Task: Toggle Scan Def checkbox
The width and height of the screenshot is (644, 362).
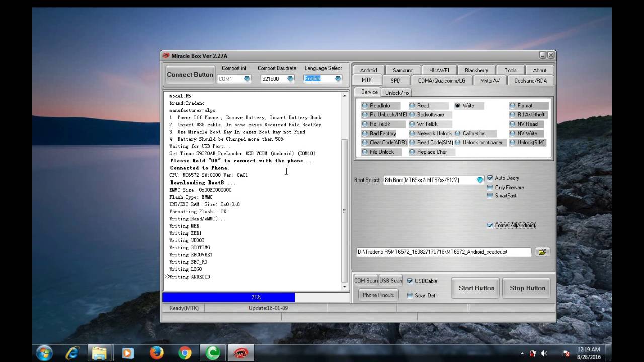Action: [410, 296]
